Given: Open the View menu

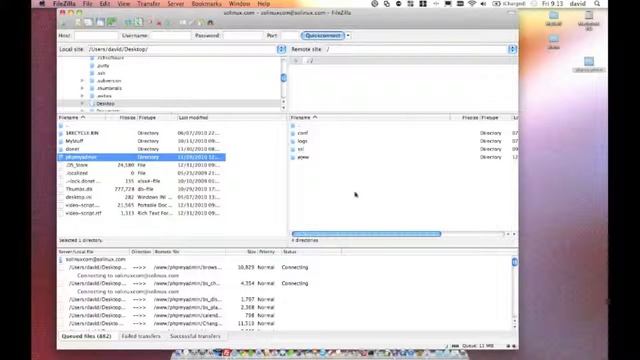Looking at the screenshot, I should (x=124, y=4).
